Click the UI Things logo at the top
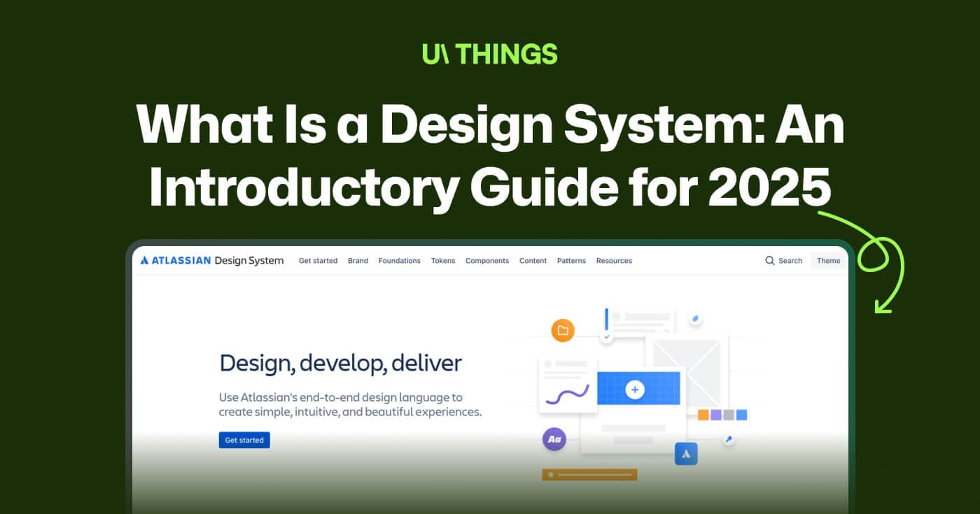 pos(490,54)
